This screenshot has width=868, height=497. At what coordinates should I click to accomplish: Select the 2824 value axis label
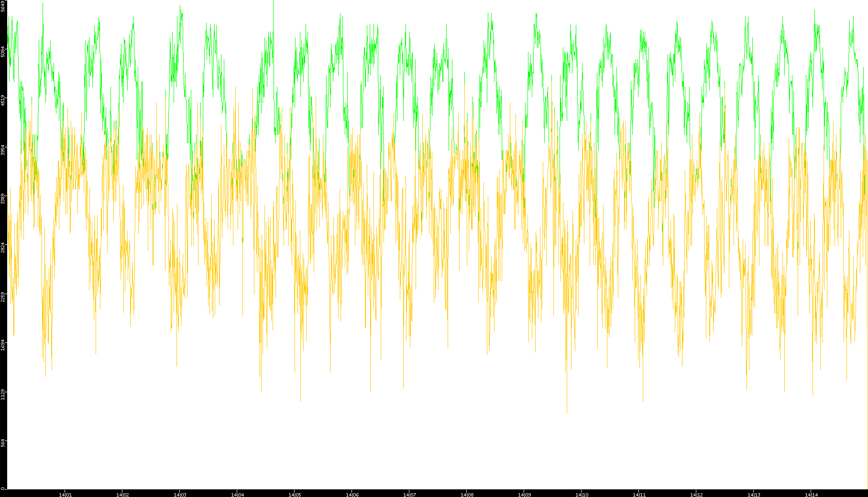[3, 247]
